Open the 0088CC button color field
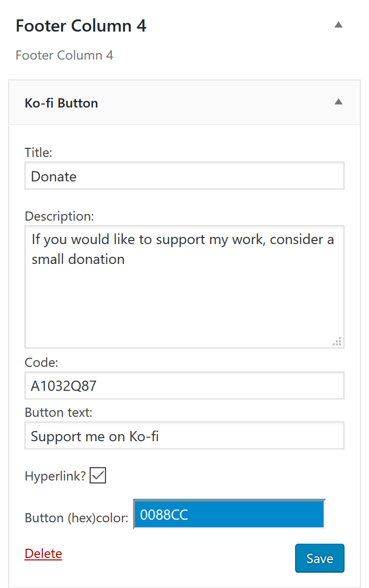Viewport: 369px width, 588px height. pyautogui.click(x=229, y=514)
